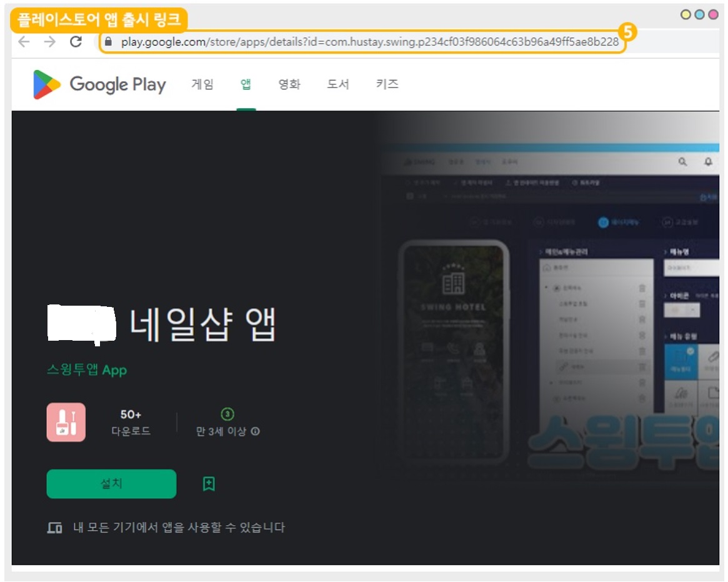Click the 내 모든 기기에서 앱을 사용할 수 있습니다 text

pyautogui.click(x=179, y=528)
